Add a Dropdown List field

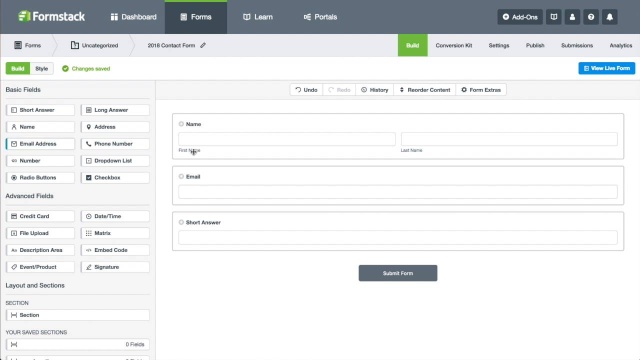point(115,161)
